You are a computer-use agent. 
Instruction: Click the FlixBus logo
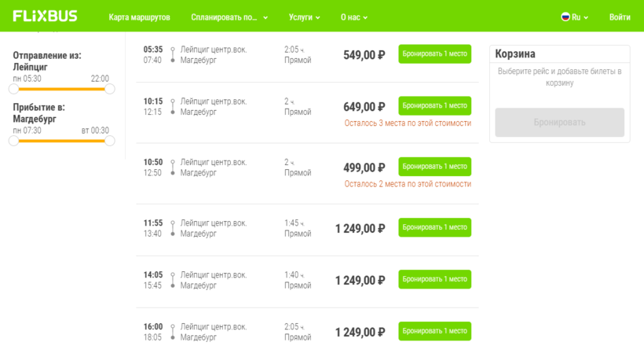coord(45,16)
